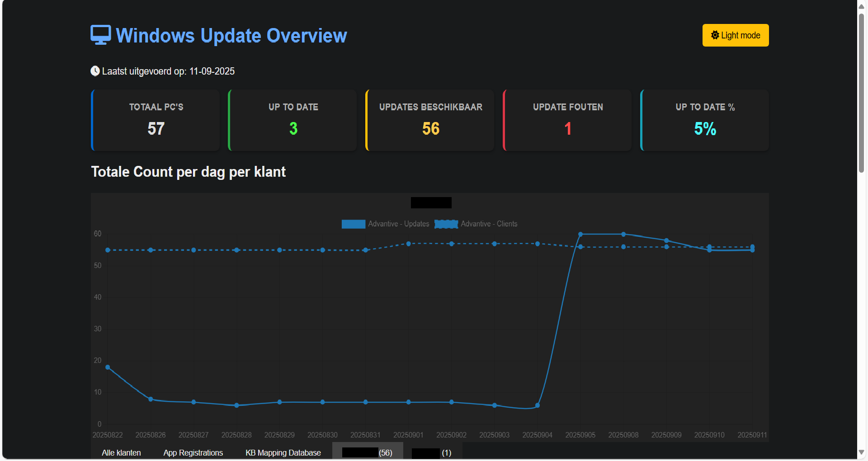Click the Updates Beschikbaar card
Viewport: 868px width, 461px height.
click(430, 120)
